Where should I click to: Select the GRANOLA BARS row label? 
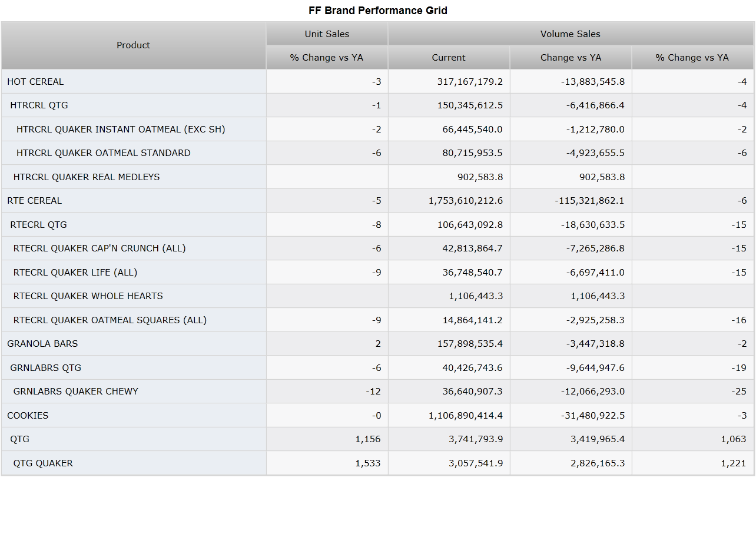tap(42, 344)
